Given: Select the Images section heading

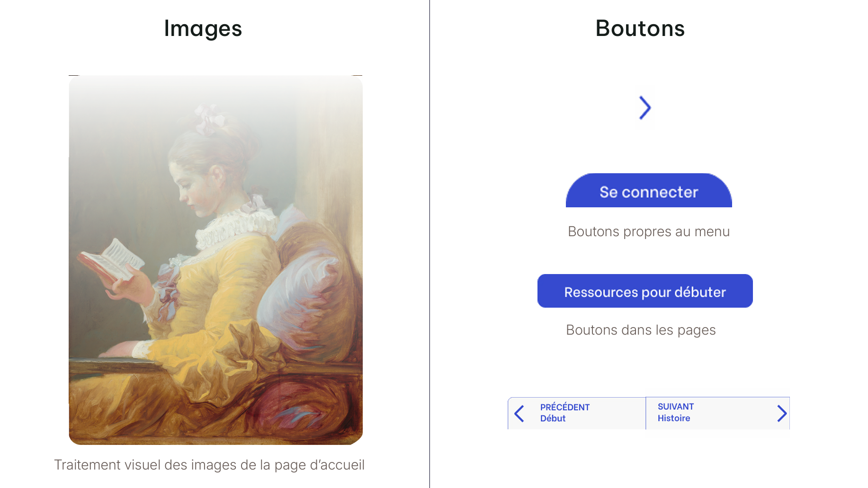Looking at the screenshot, I should tap(203, 28).
